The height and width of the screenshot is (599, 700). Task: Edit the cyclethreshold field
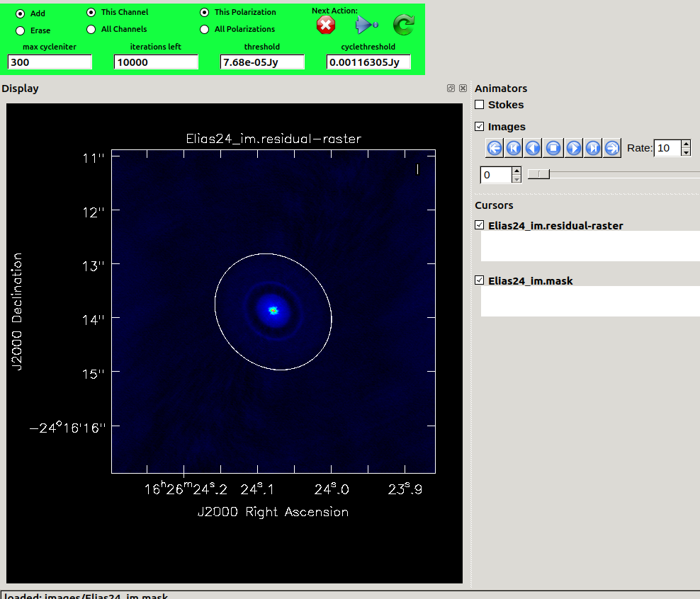(368, 62)
